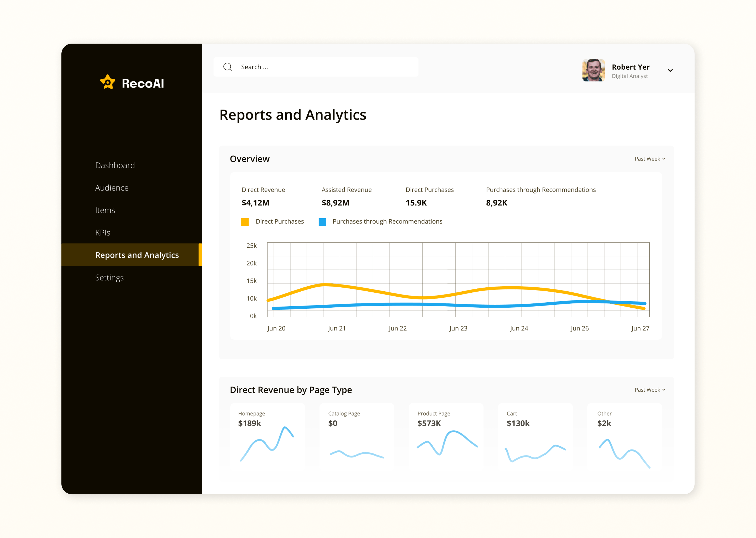Click the blue Recommendations legend color swatch
Image resolution: width=756 pixels, height=538 pixels.
322,222
